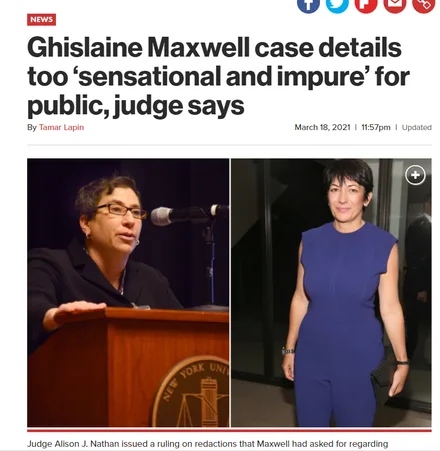Open author Tamar Lapin's page
The height and width of the screenshot is (451, 440).
[61, 127]
